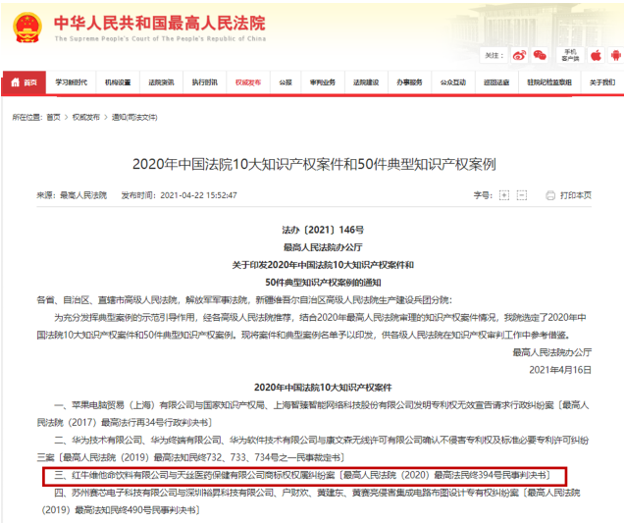The width and height of the screenshot is (624, 529).
Task: Click the printer icon beside 打印本页
Action: [x=551, y=195]
